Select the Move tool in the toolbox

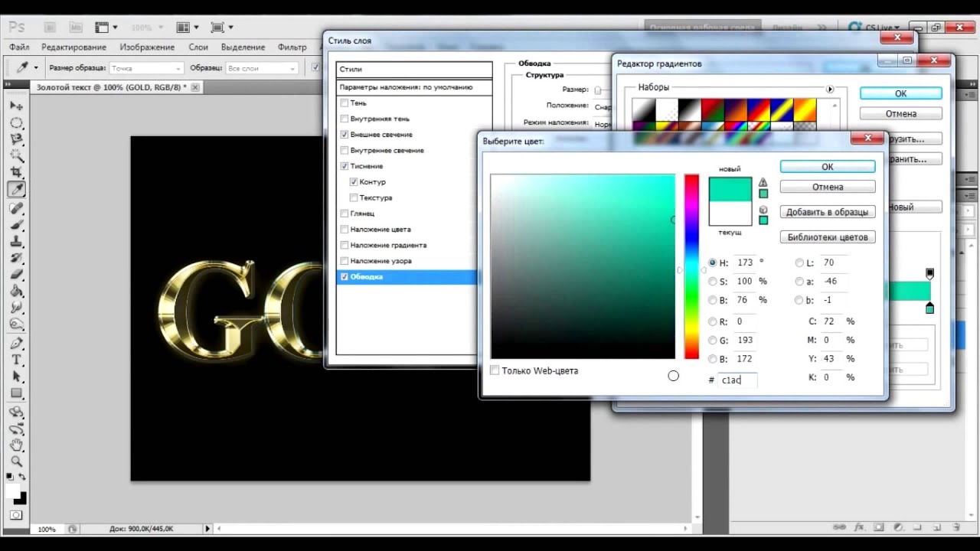point(16,106)
